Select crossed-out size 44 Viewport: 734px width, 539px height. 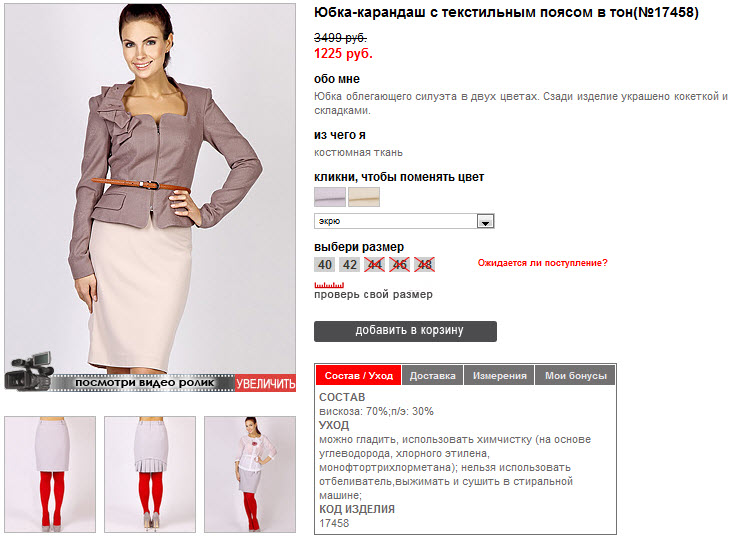(x=375, y=265)
